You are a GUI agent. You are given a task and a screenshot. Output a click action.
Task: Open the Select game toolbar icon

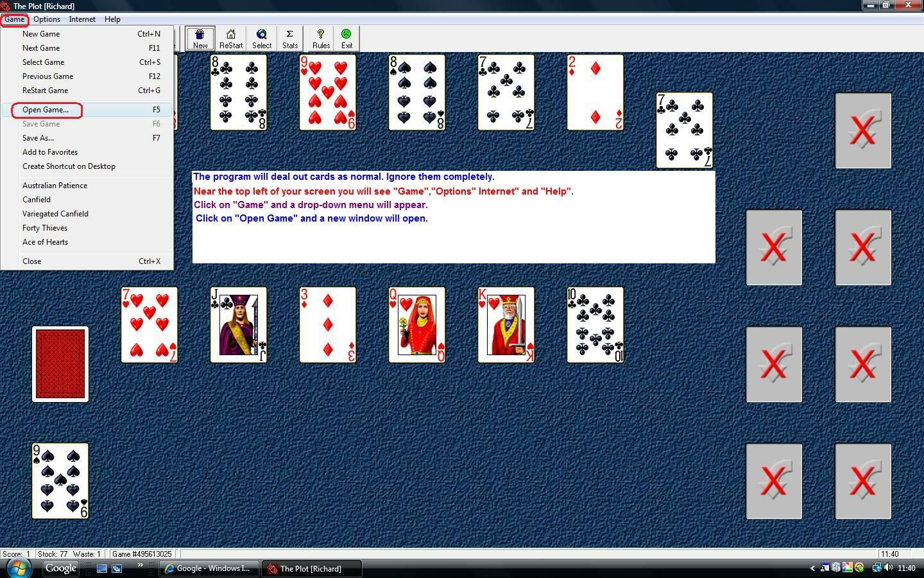click(261, 39)
